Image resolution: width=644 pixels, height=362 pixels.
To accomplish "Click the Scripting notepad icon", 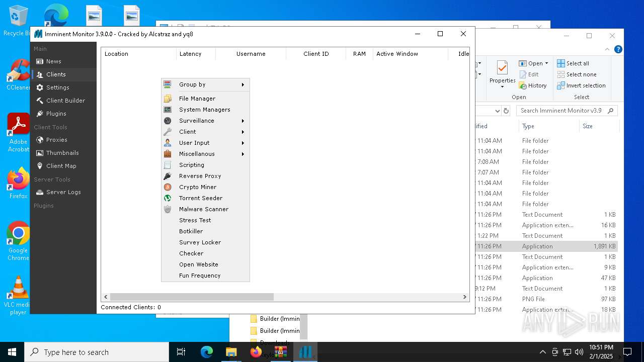I will pyautogui.click(x=168, y=165).
